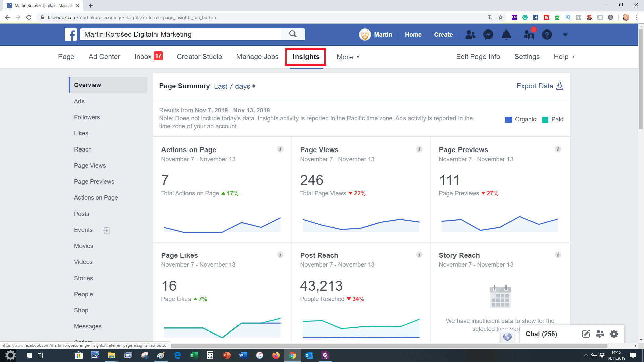Expand the Last 7 days date range
The height and width of the screenshot is (362, 644).
click(234, 86)
